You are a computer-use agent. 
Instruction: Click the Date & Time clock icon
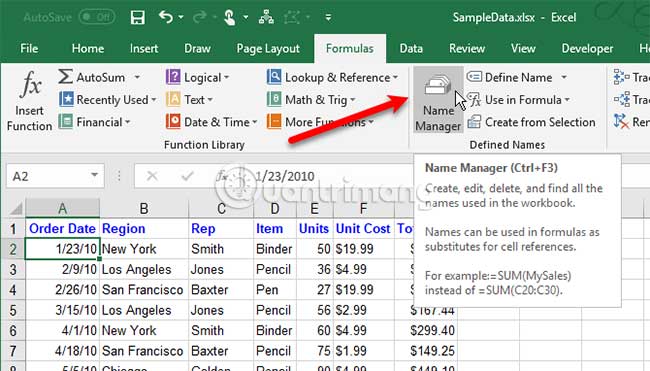[173, 122]
